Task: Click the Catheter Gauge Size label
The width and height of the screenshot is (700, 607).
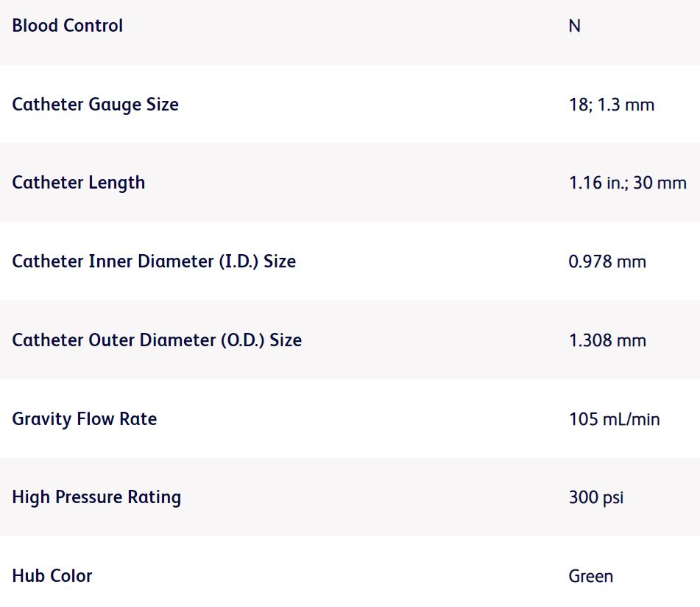Action: [x=95, y=105]
